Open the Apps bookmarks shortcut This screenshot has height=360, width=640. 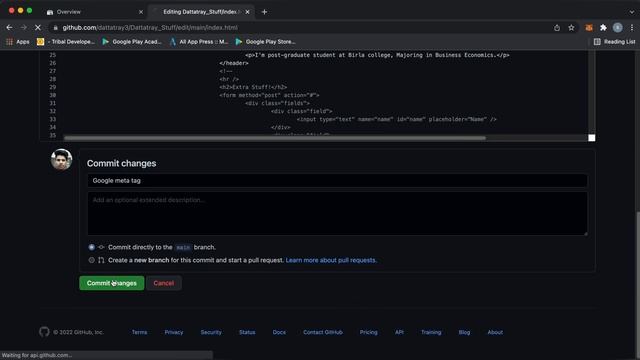18,42
